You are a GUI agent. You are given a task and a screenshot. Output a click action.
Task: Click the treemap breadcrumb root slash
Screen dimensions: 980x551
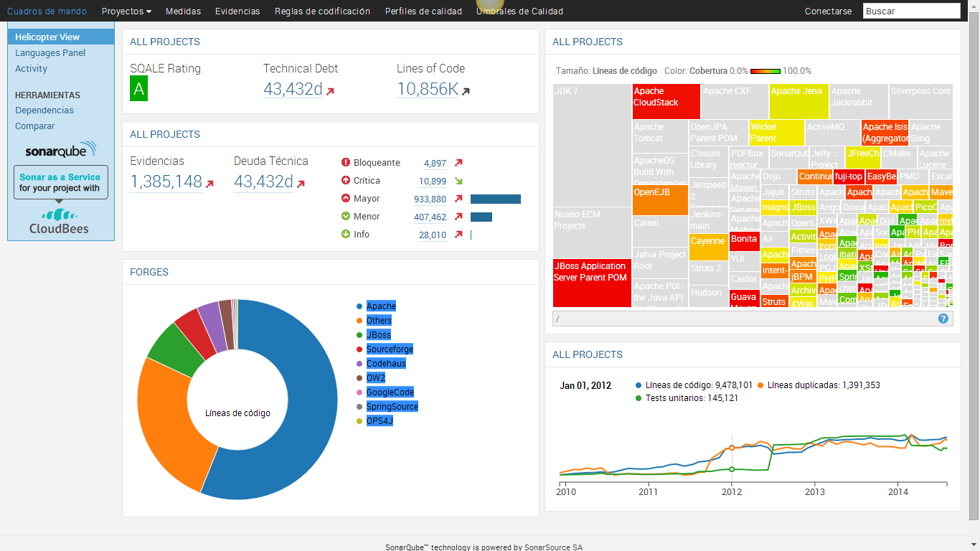(x=557, y=319)
